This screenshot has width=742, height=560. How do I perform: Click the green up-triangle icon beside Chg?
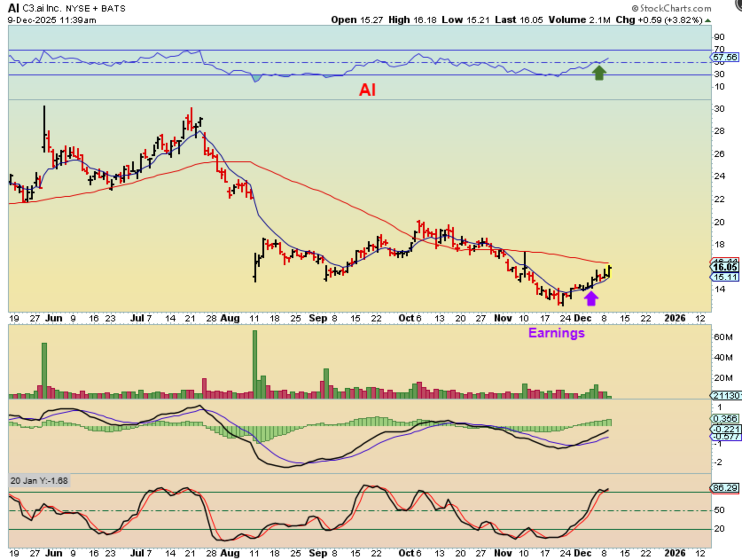click(x=708, y=20)
